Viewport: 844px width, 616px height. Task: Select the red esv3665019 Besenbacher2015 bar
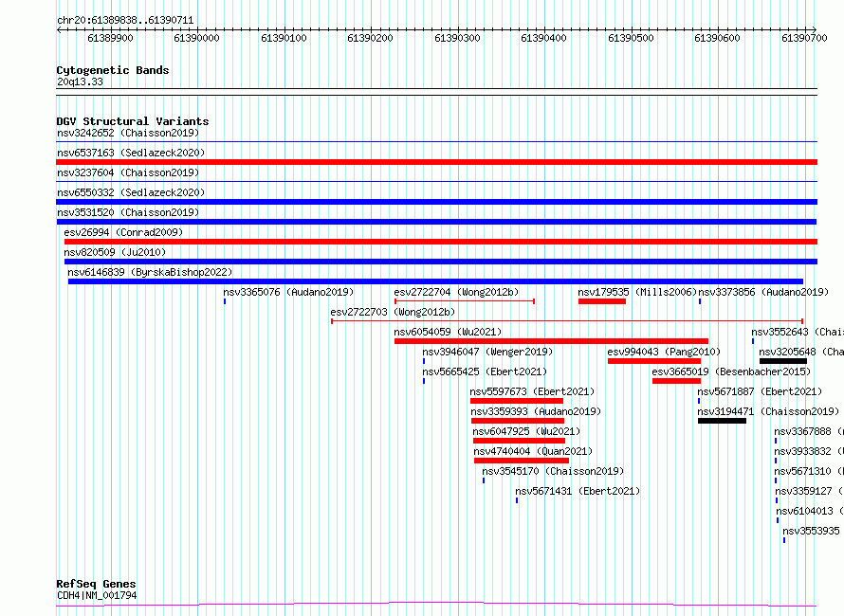point(676,381)
